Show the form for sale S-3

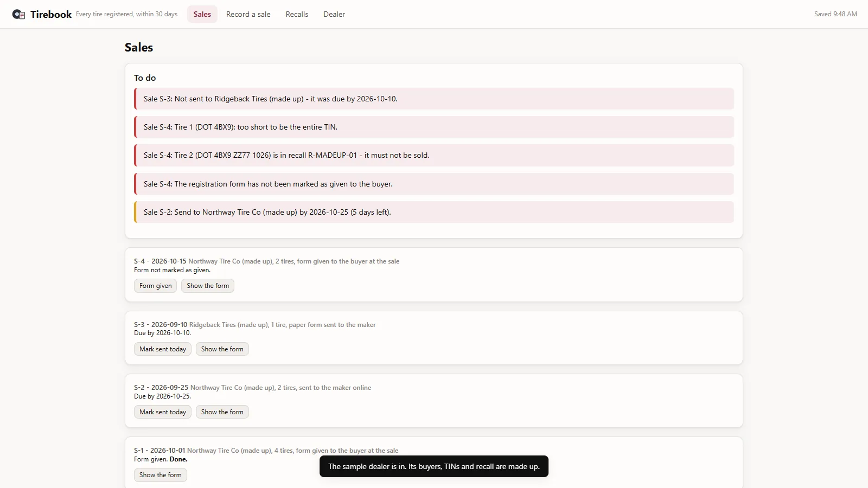[x=222, y=349]
